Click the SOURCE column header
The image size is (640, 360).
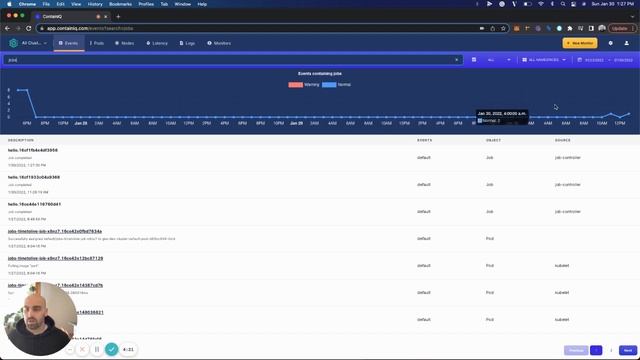pos(562,140)
